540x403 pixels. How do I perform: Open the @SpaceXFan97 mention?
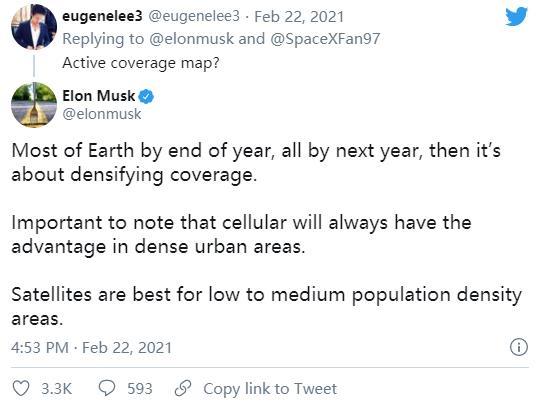click(325, 39)
